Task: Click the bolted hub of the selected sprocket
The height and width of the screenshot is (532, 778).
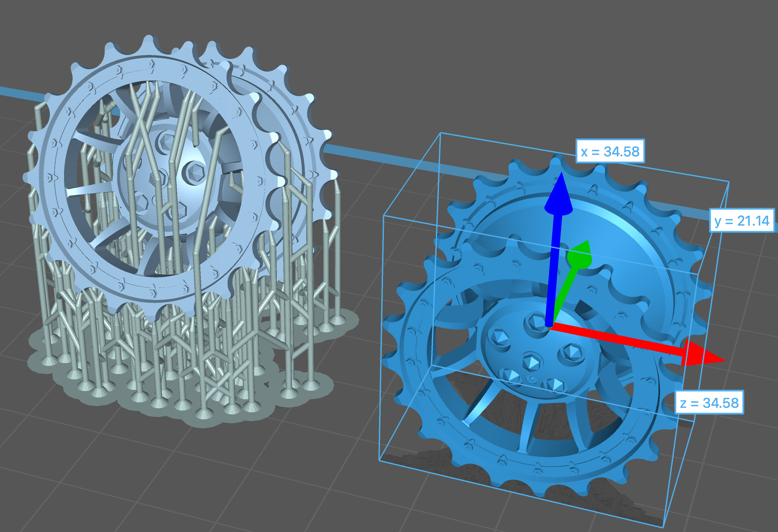Action: point(537,352)
